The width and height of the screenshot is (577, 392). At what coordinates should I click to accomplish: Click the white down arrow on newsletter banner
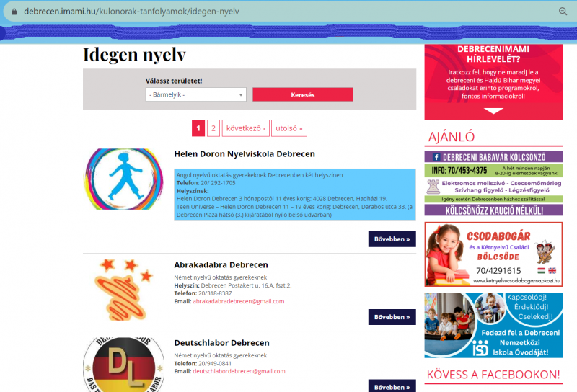pos(493,111)
